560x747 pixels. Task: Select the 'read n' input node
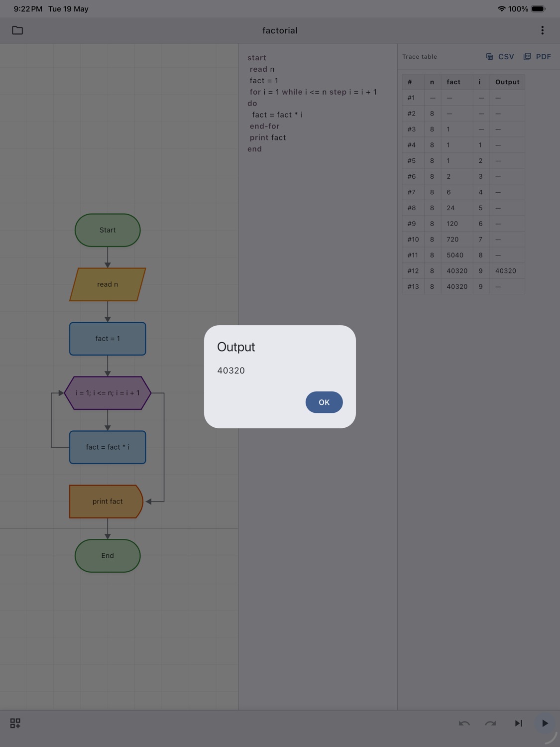(108, 284)
